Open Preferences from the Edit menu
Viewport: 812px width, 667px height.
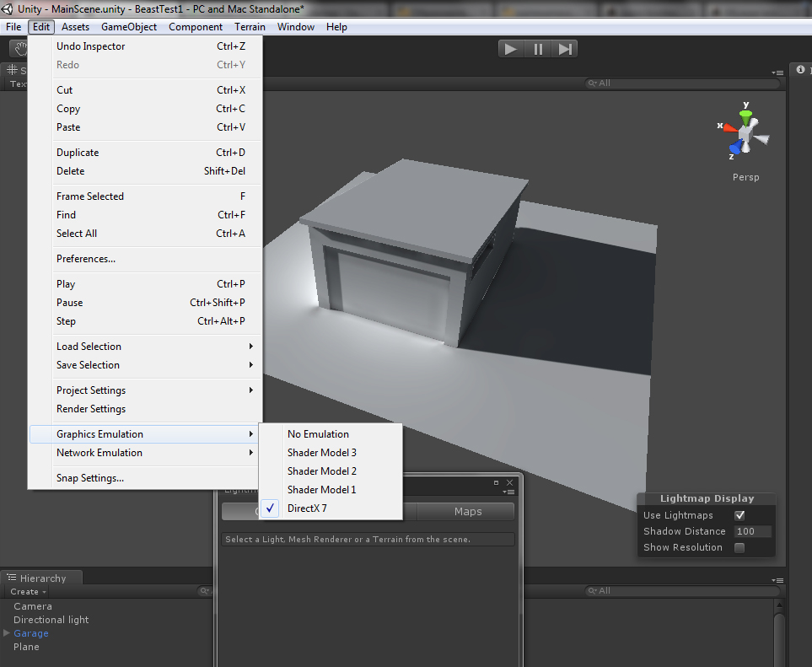85,259
